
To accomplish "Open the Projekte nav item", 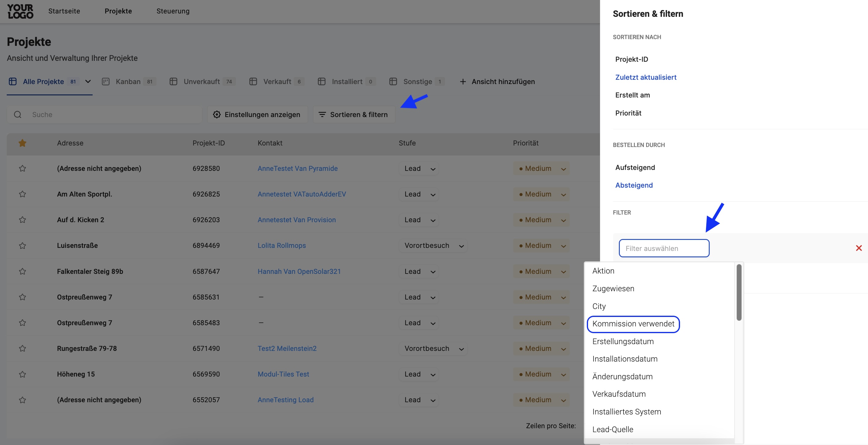I will point(118,11).
